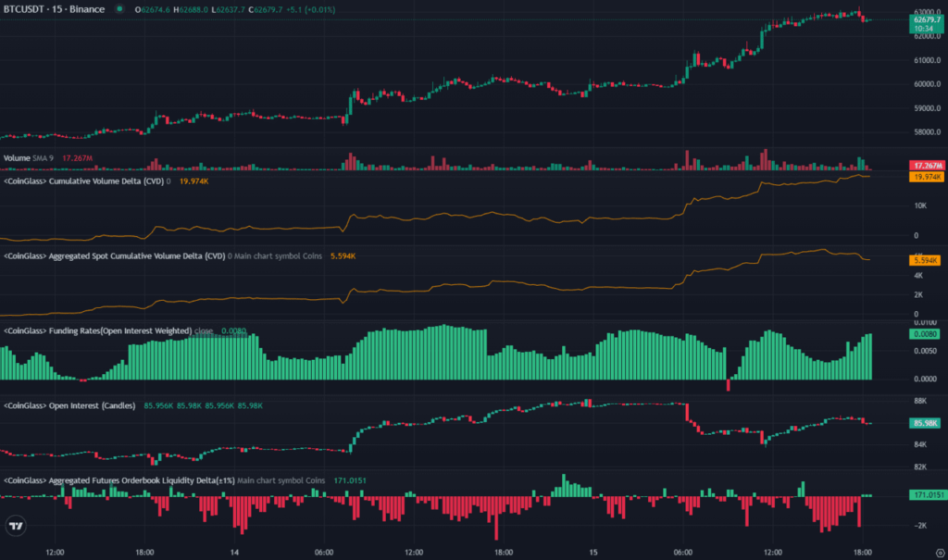Click the date label 15 on time axis
The height and width of the screenshot is (560, 948).
point(593,553)
